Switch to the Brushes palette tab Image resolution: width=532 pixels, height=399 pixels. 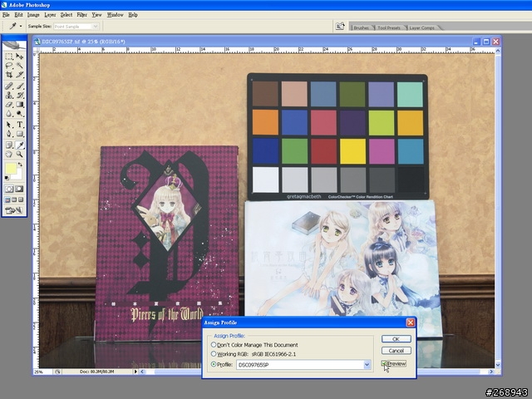click(x=361, y=27)
